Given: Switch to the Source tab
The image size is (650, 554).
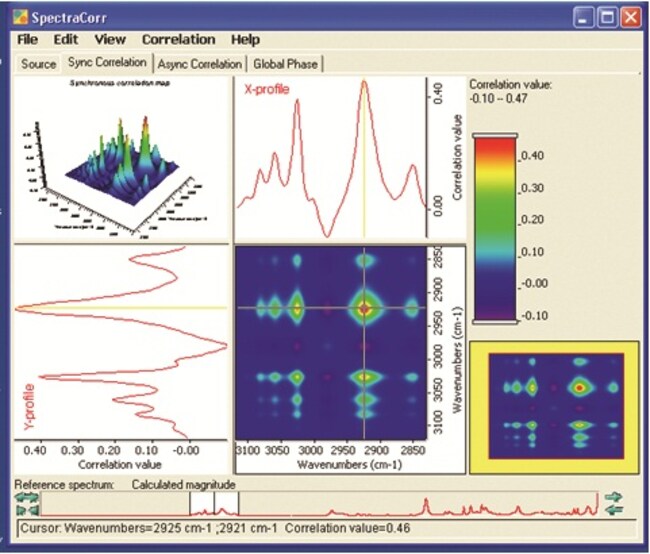Looking at the screenshot, I should [x=37, y=64].
